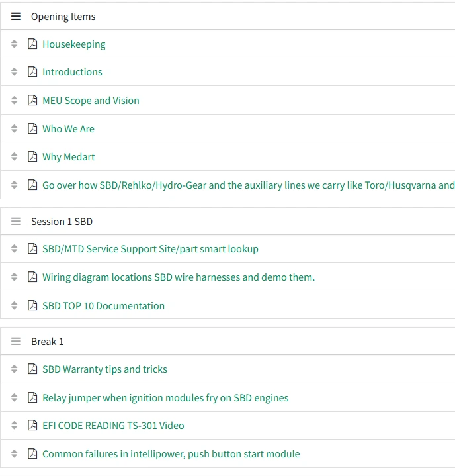Click the PDF icon beside Who We Are

click(x=32, y=128)
